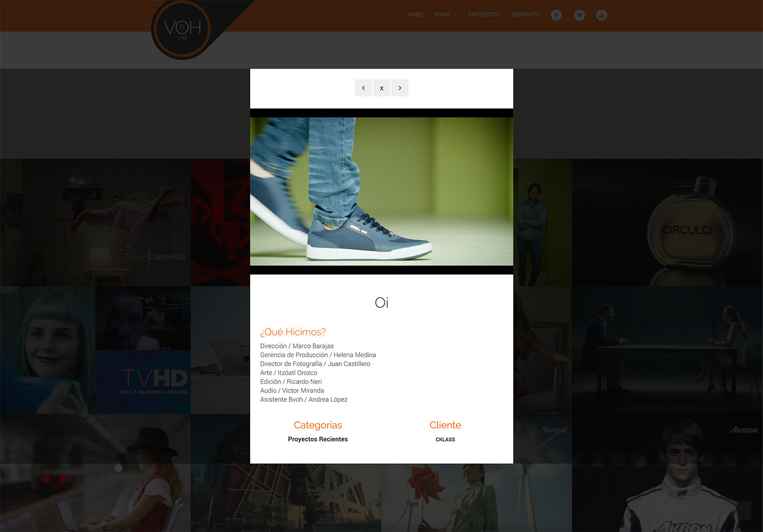Go to previous project arrow
This screenshot has width=763, height=532.
363,88
